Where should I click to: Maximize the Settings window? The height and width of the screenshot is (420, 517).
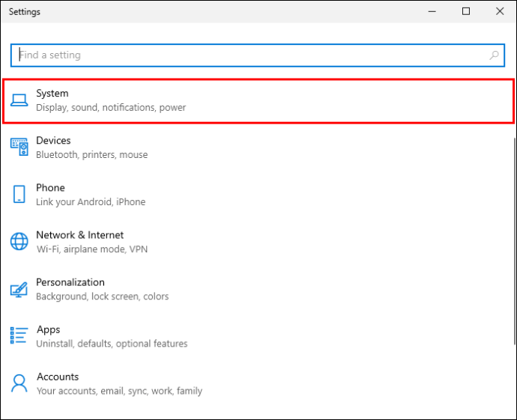coord(466,11)
